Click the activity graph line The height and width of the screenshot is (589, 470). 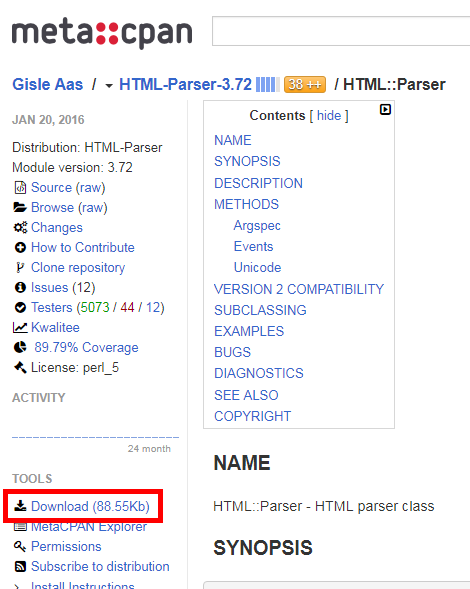95,437
